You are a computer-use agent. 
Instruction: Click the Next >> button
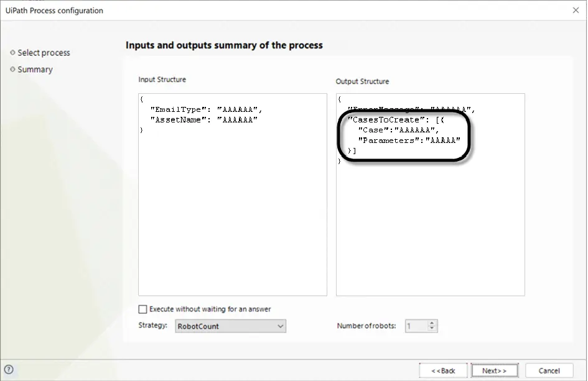coord(495,370)
